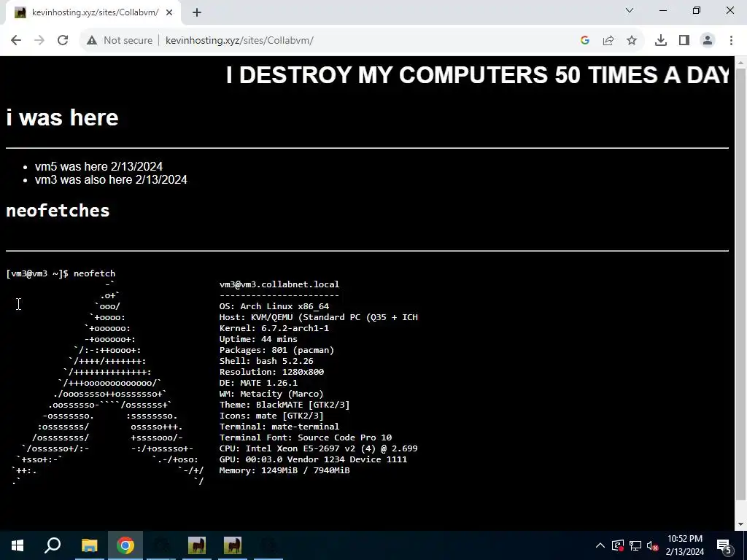Click the 'OS: Arch Linux x86_64' line
This screenshot has height=560, width=747.
point(274,306)
